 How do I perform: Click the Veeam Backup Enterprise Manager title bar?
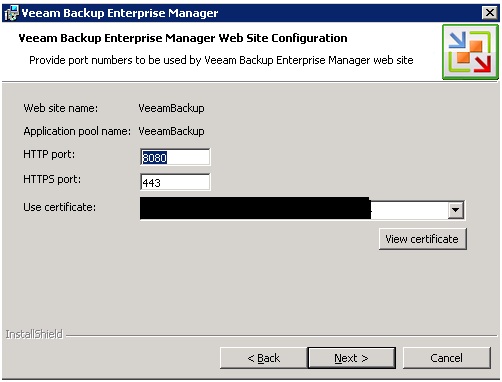coord(251,13)
